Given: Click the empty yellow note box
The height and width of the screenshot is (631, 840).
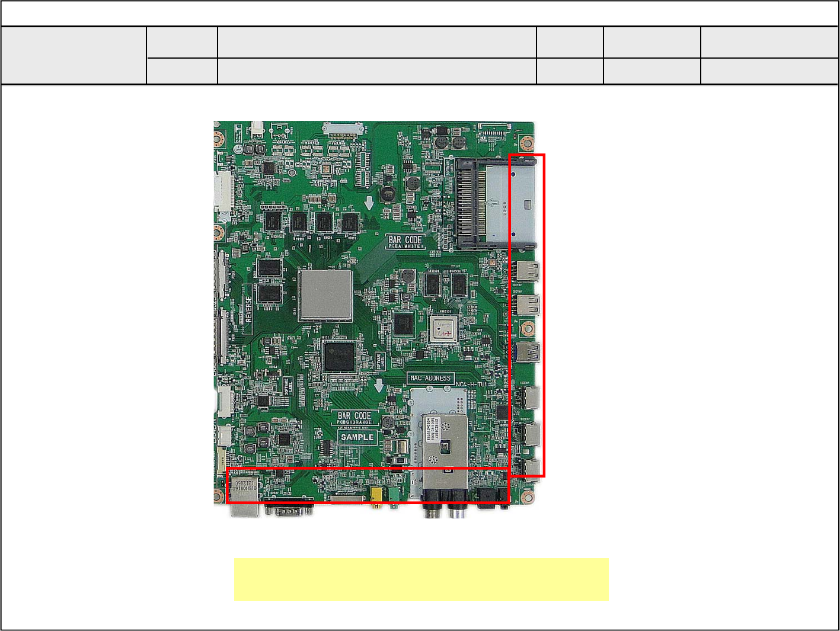Looking at the screenshot, I should tap(421, 579).
